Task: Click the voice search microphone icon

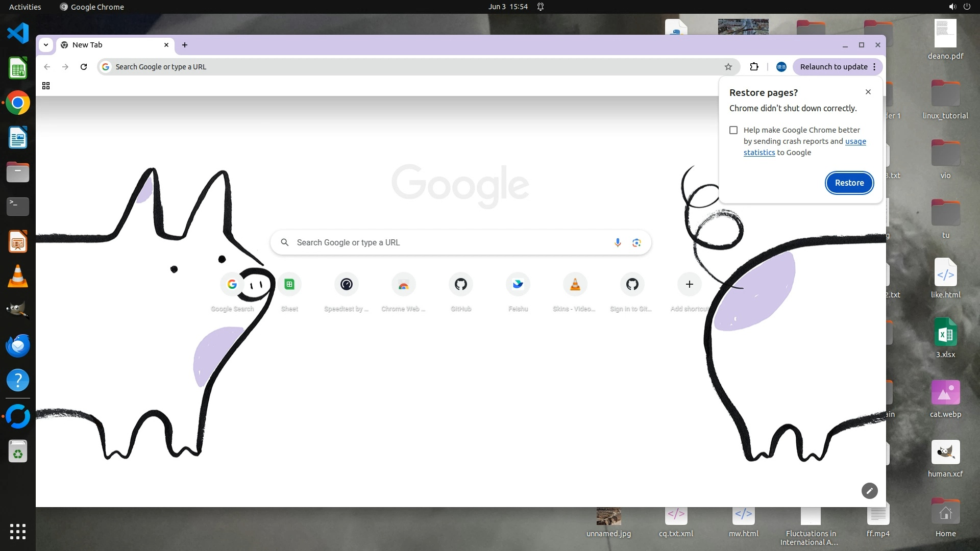Action: pyautogui.click(x=618, y=242)
